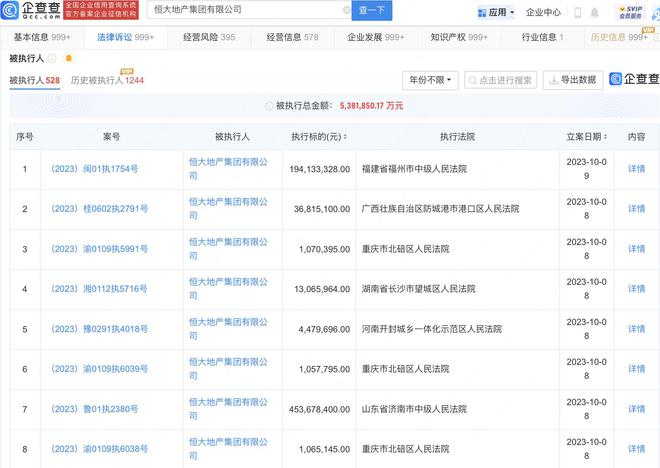Click 查一下 search button
The width and height of the screenshot is (660, 468).
[x=372, y=10]
